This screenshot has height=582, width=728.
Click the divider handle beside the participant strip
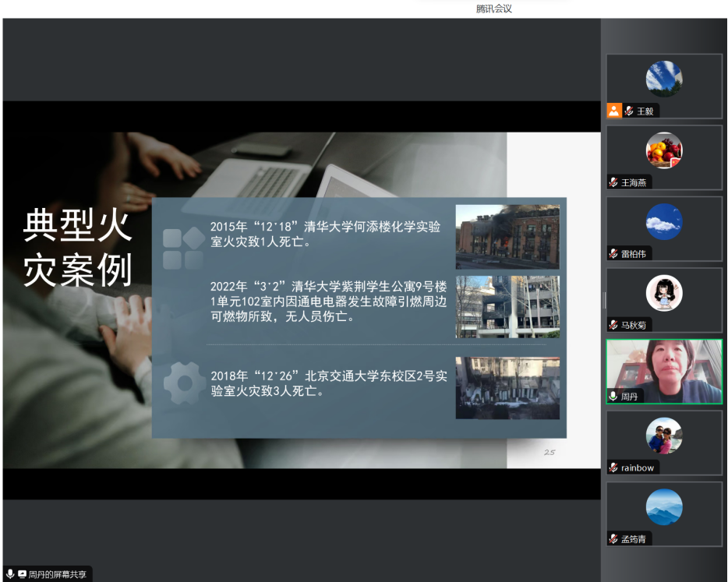[x=604, y=300]
